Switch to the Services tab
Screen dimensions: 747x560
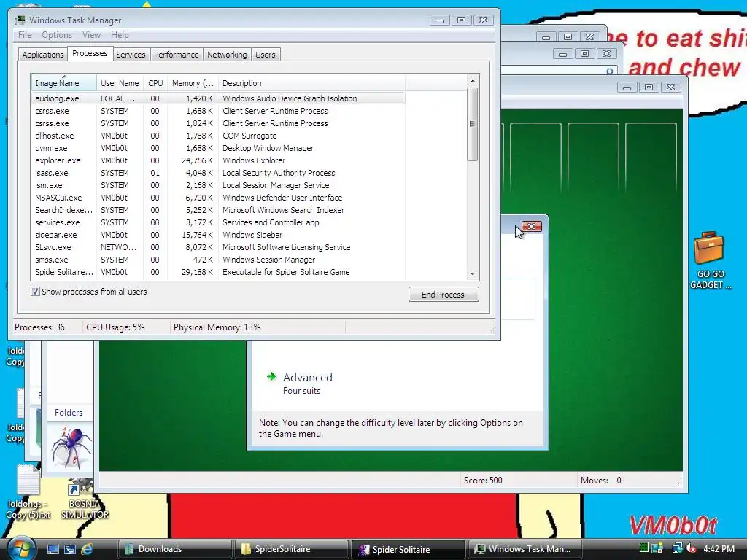tap(131, 55)
